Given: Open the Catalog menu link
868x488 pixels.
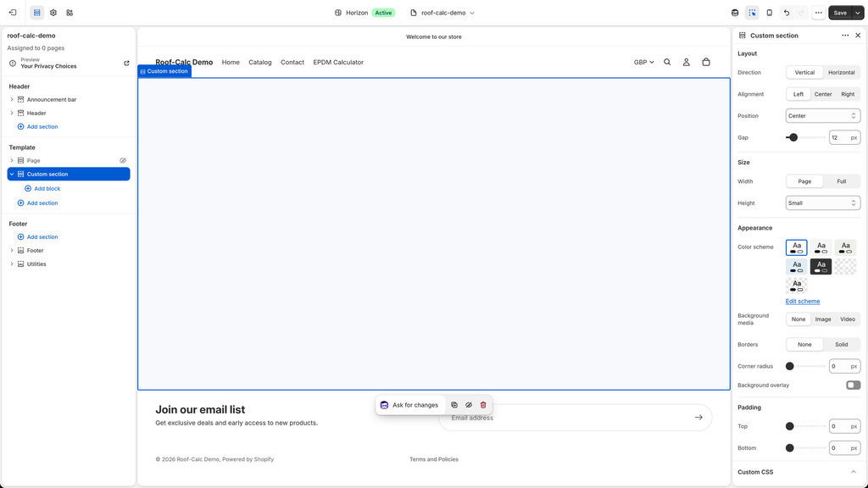Looking at the screenshot, I should tap(259, 62).
